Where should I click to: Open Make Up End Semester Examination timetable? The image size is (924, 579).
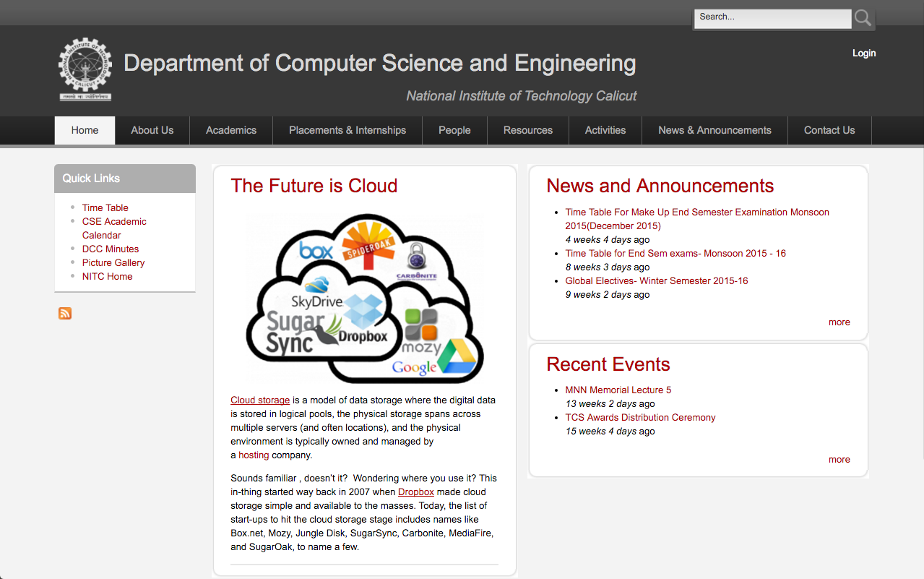(x=697, y=219)
